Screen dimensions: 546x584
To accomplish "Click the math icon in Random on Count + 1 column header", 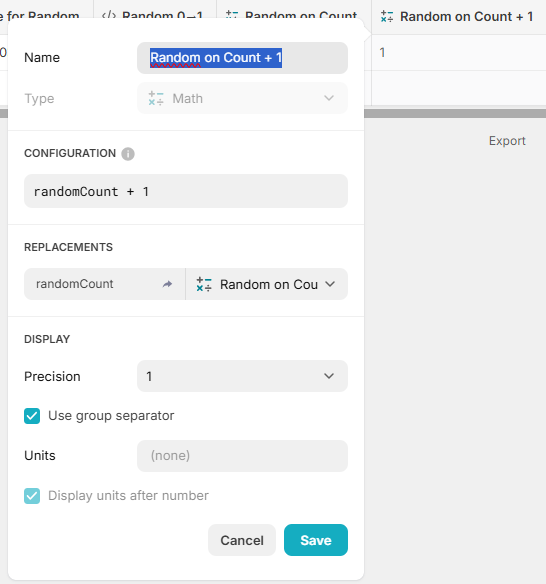I will tap(387, 16).
